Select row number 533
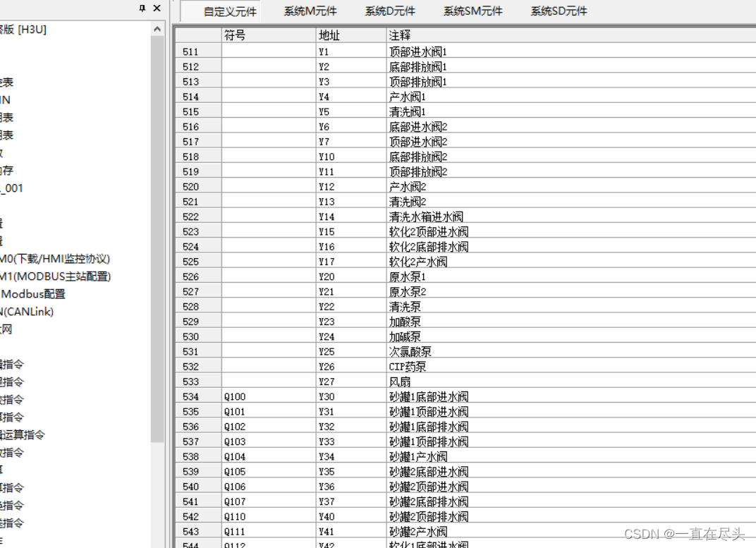This screenshot has height=548, width=756. point(197,382)
